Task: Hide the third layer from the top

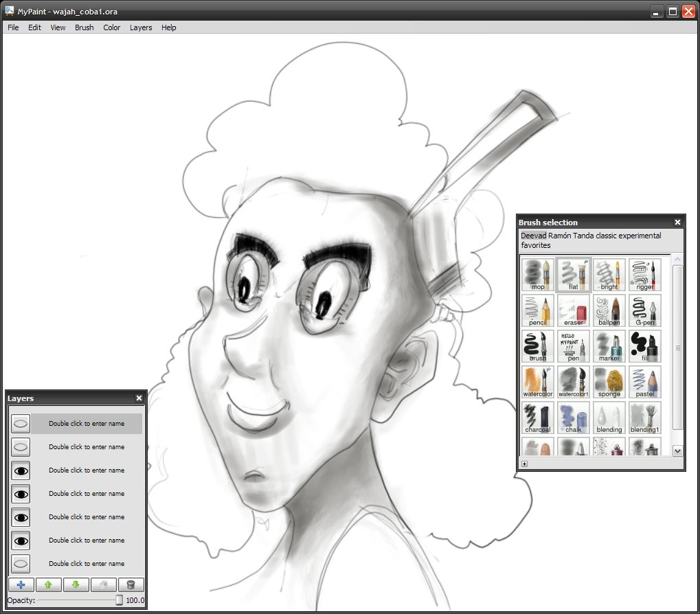Action: pos(21,470)
